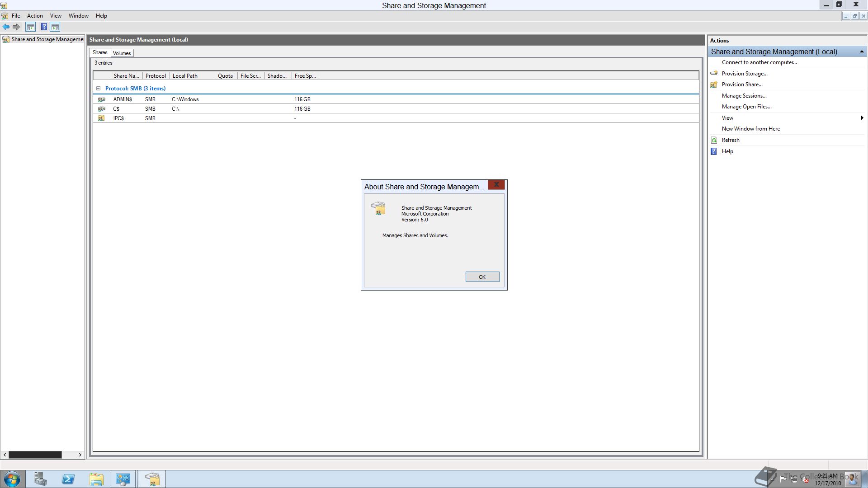Click the network tray icon
Image resolution: width=868 pixels, height=488 pixels.
pos(794,479)
